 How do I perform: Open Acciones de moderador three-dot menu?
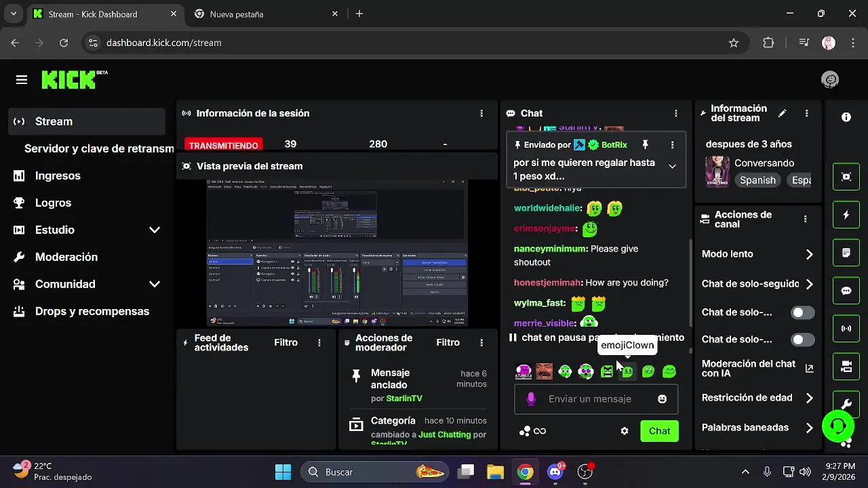point(481,343)
